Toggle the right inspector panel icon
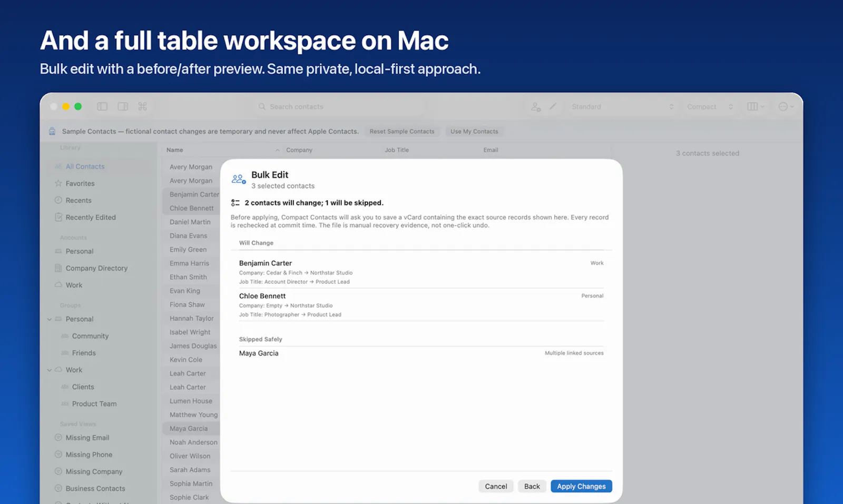The width and height of the screenshot is (843, 504). click(123, 106)
